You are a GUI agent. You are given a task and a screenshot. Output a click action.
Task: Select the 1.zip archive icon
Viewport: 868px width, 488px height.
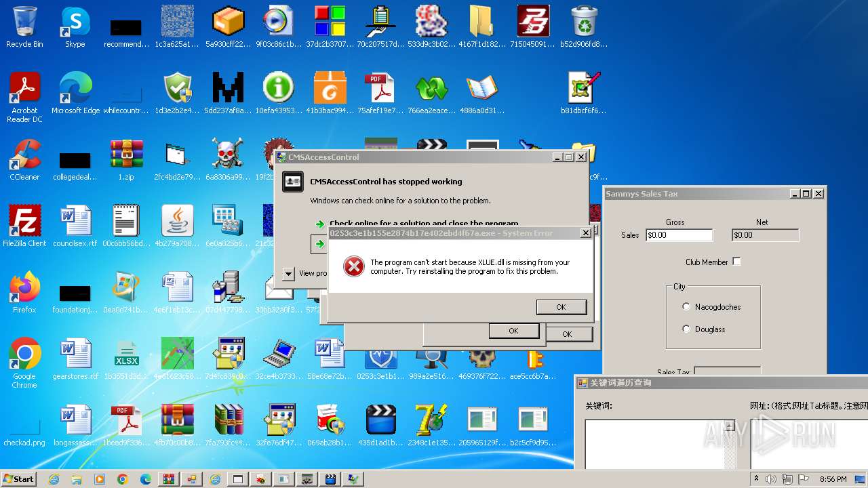click(x=126, y=160)
